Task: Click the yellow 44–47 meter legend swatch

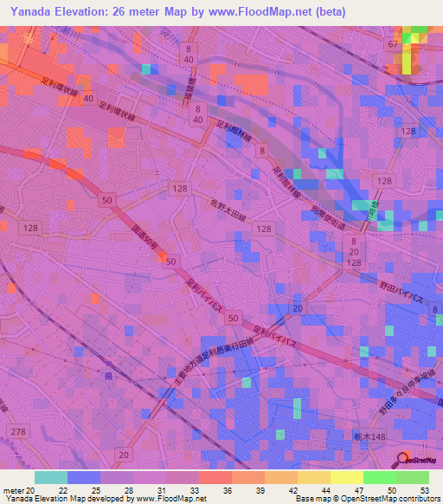Action: pos(347,477)
